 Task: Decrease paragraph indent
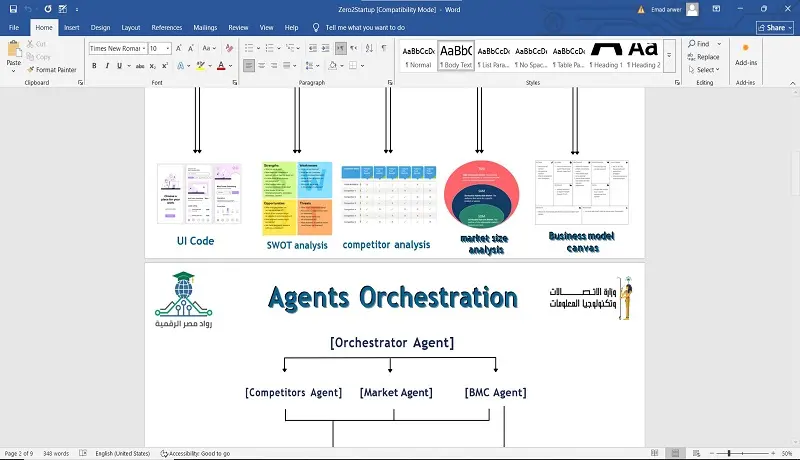coord(313,48)
